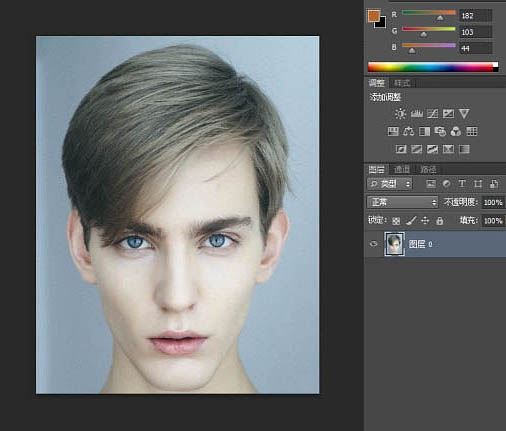506x431 pixels.
Task: Add a Photo Filter adjustment
Action: pos(440,131)
